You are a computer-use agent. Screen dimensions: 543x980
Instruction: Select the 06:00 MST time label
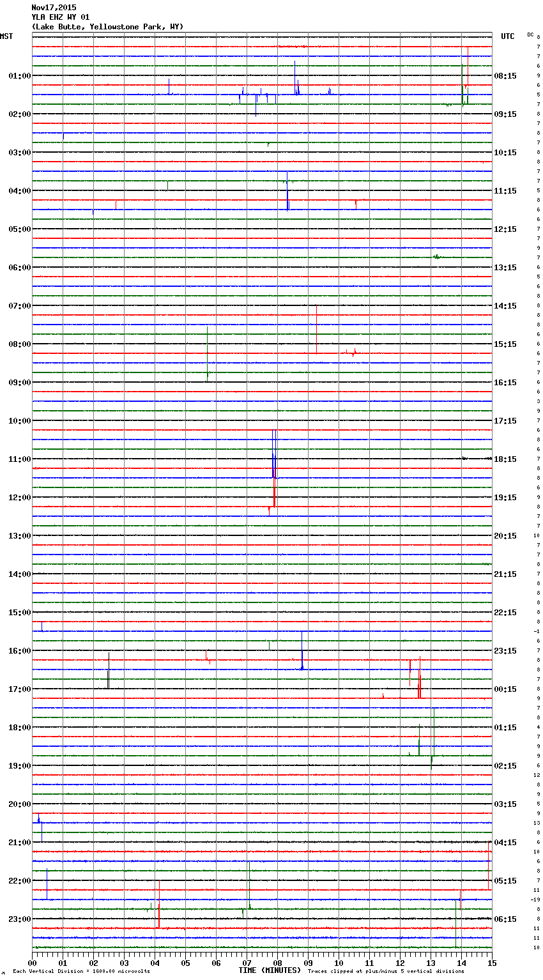point(20,268)
